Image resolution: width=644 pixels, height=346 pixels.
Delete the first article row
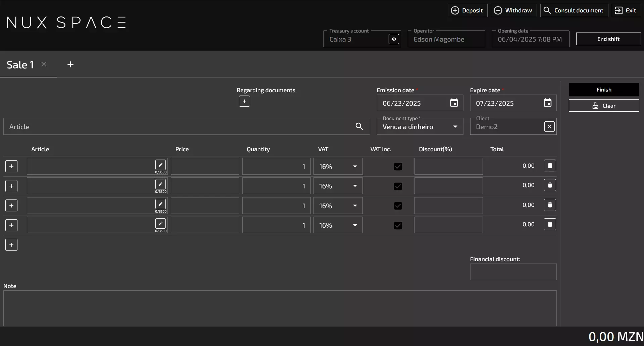tap(550, 166)
